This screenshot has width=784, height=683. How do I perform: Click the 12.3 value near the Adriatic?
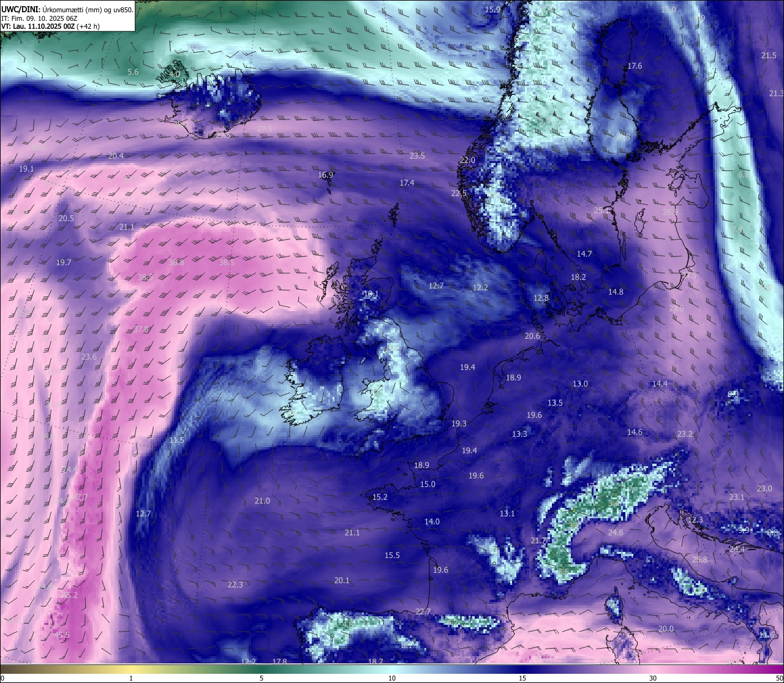tap(695, 519)
